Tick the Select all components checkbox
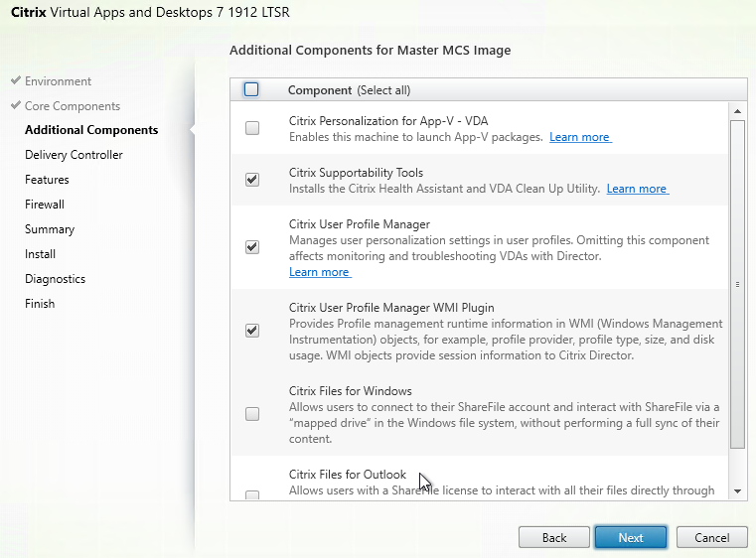 (x=251, y=89)
